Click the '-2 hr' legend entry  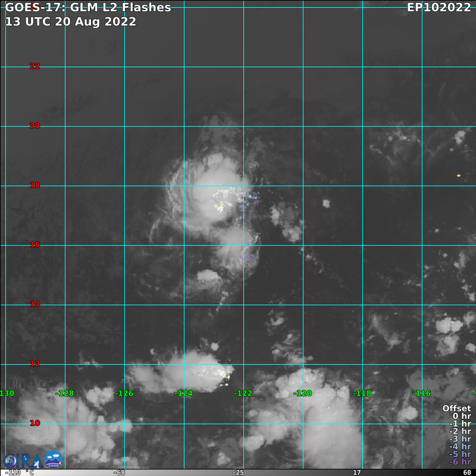[460, 431]
